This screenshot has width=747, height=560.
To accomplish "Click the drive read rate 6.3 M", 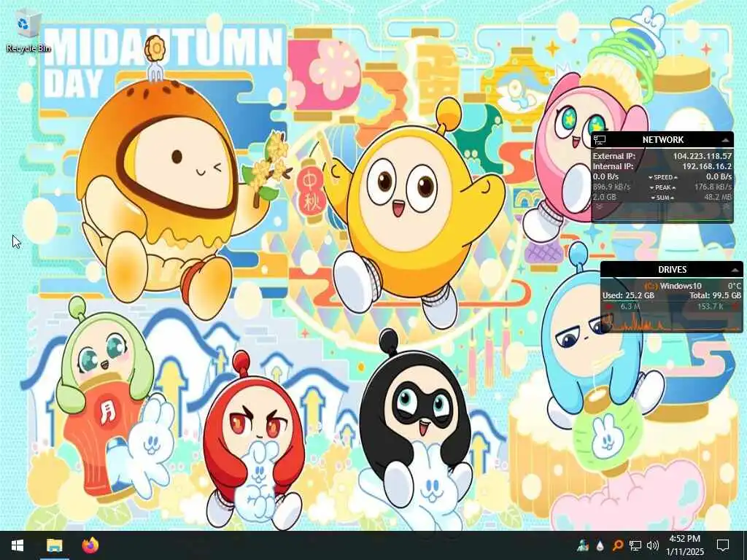I will [x=630, y=307].
